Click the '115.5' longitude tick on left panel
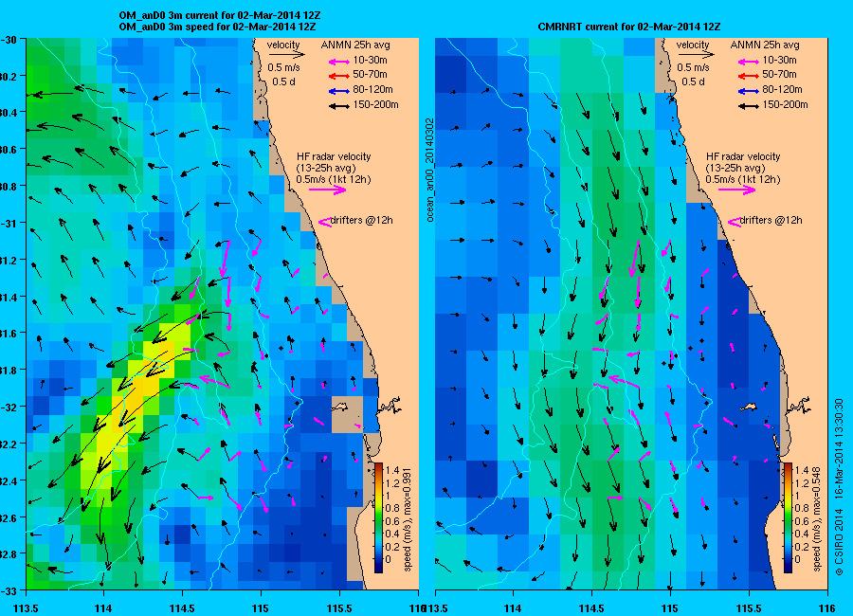 coord(339,608)
